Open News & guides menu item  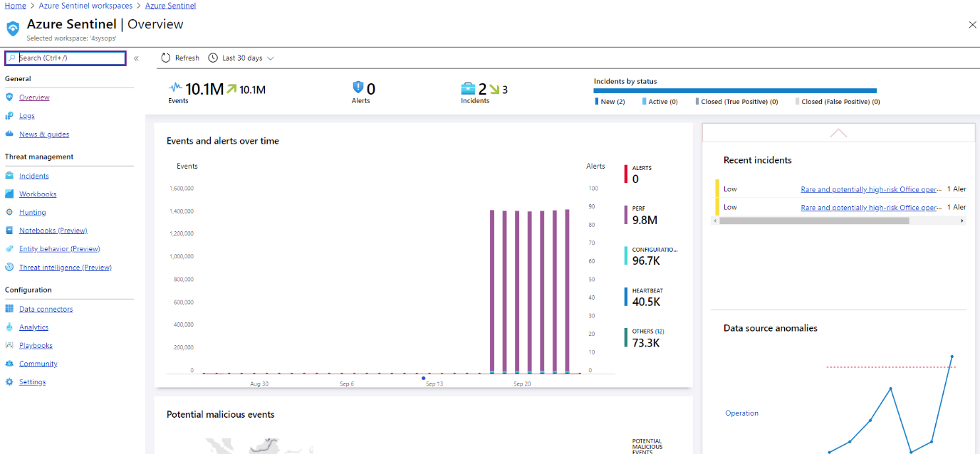pos(44,134)
